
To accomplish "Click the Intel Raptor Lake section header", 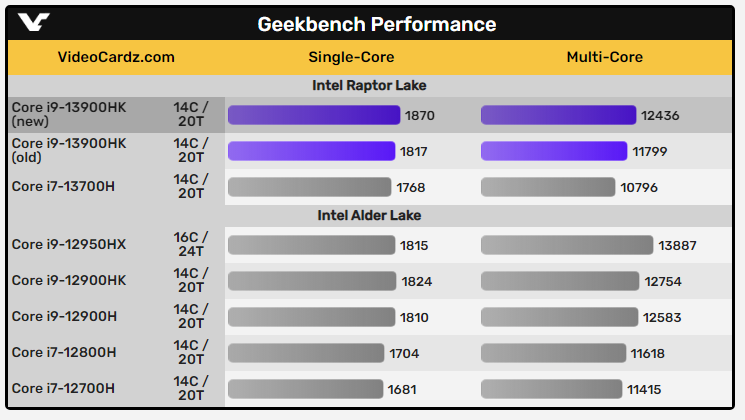I will click(370, 86).
